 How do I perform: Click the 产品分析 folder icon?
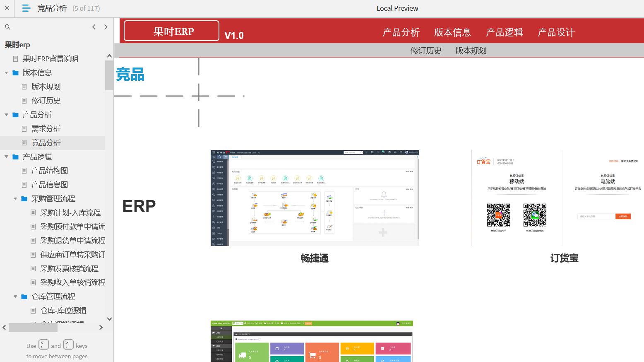pyautogui.click(x=16, y=115)
